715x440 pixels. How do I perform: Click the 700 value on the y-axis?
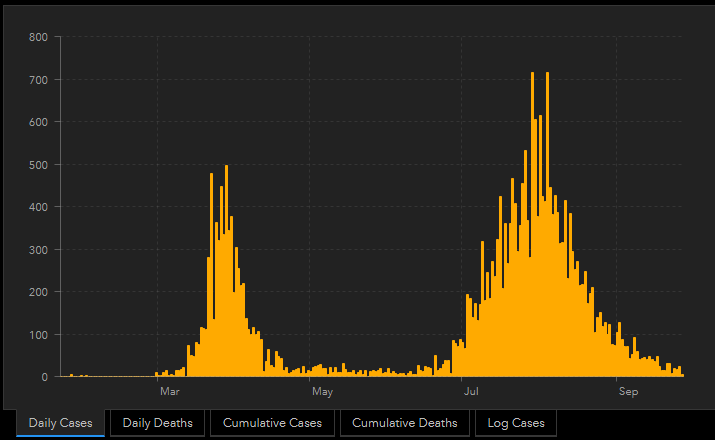click(38, 80)
